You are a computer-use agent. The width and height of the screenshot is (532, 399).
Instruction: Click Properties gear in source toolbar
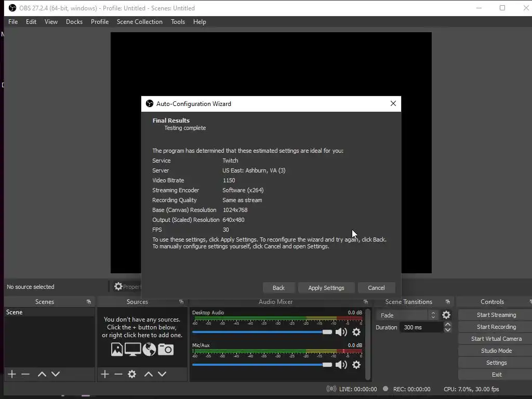[118, 287]
